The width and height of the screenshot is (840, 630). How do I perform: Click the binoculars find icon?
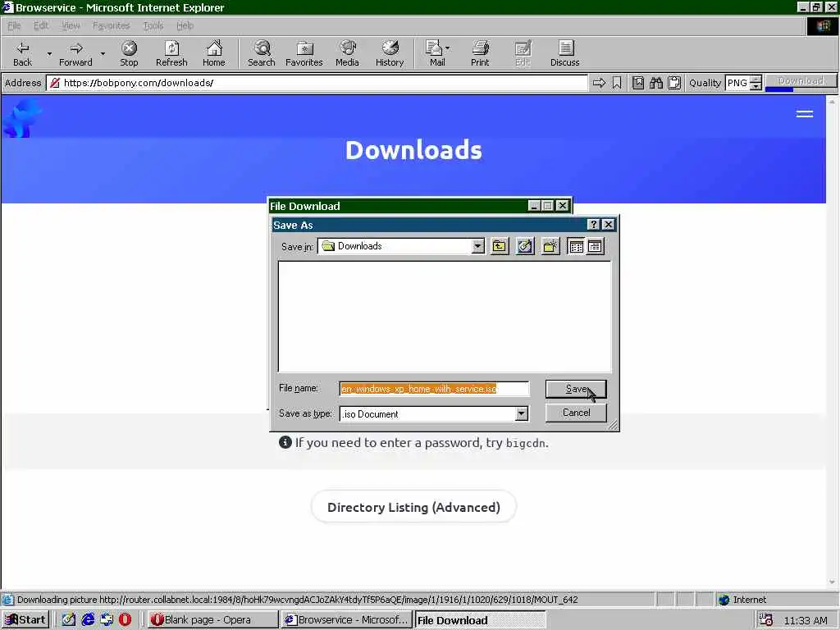pos(655,83)
